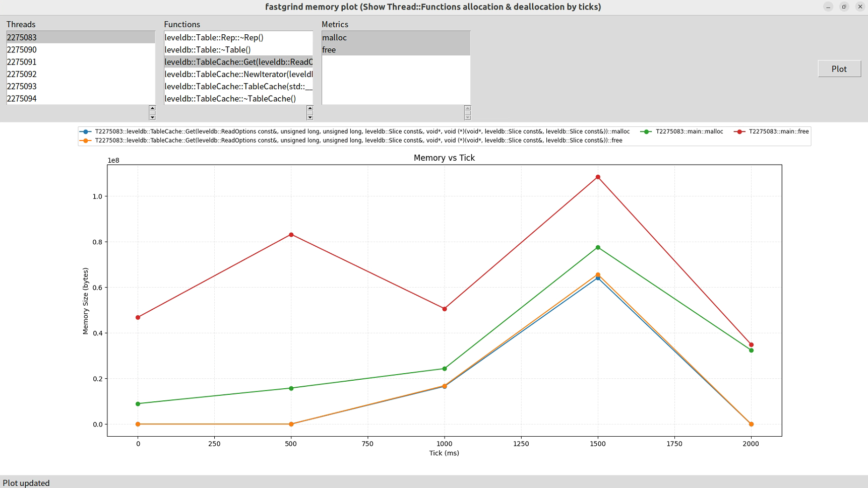Select leveldb::TableCache::NewIterator function entry
This screenshot has height=488, width=868.
(x=238, y=74)
